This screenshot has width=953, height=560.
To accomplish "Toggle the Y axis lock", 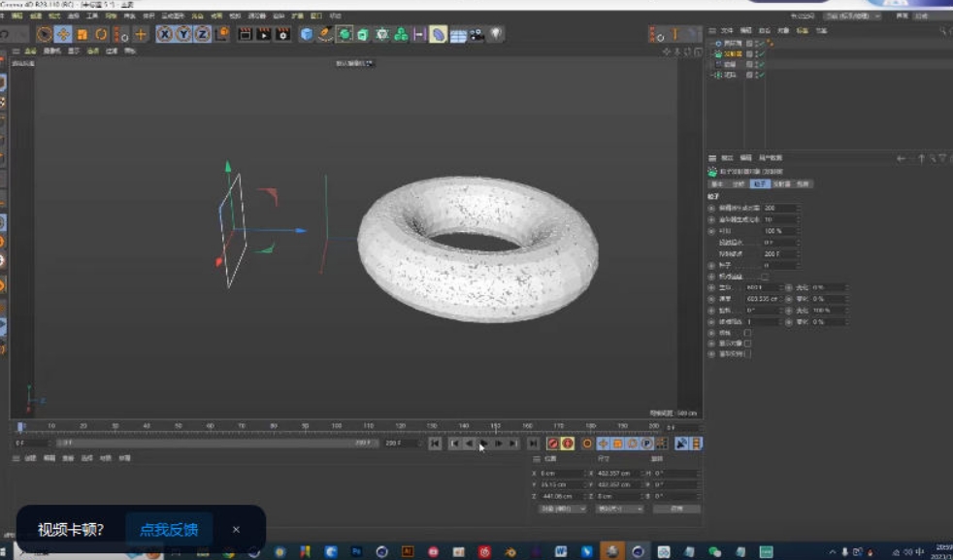I will click(x=182, y=34).
